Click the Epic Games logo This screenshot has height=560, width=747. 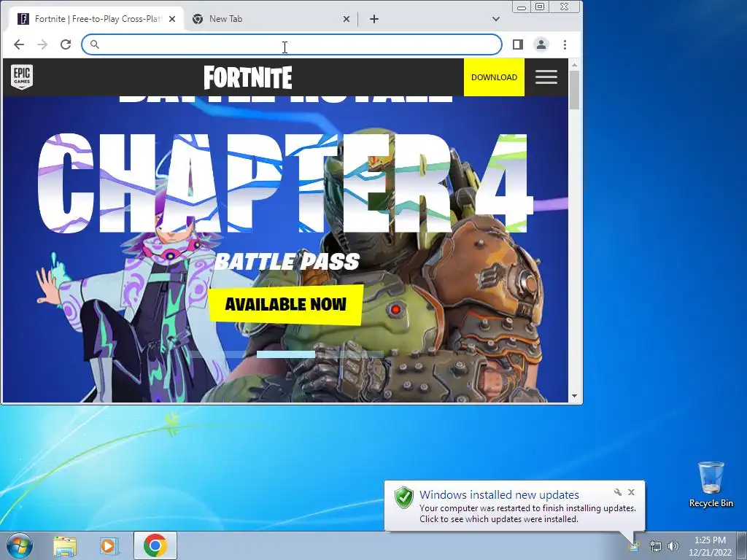point(22,77)
